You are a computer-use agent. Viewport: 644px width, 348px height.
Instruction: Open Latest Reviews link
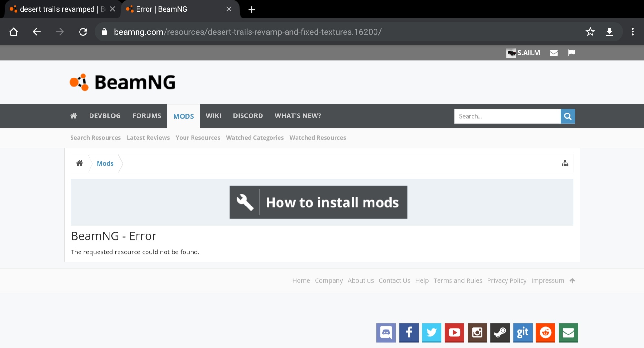point(148,138)
